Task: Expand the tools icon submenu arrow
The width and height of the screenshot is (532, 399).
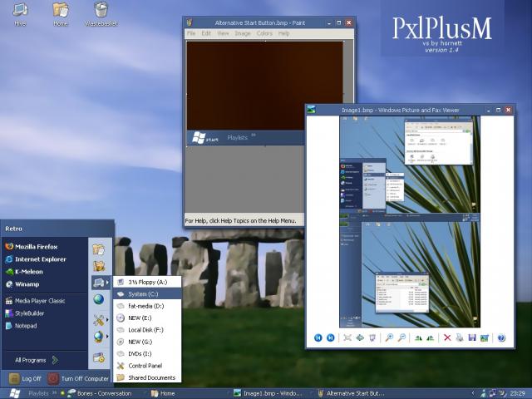Action: (x=107, y=319)
